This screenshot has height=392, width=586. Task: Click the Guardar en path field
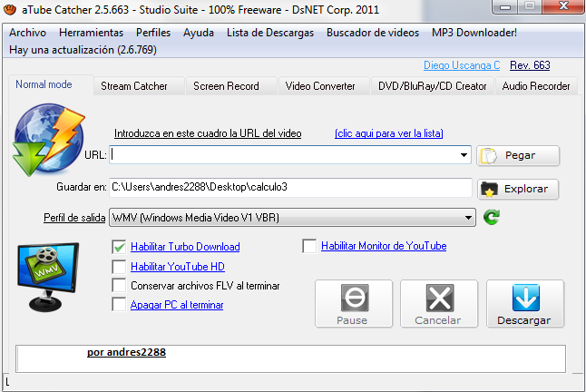pyautogui.click(x=290, y=187)
